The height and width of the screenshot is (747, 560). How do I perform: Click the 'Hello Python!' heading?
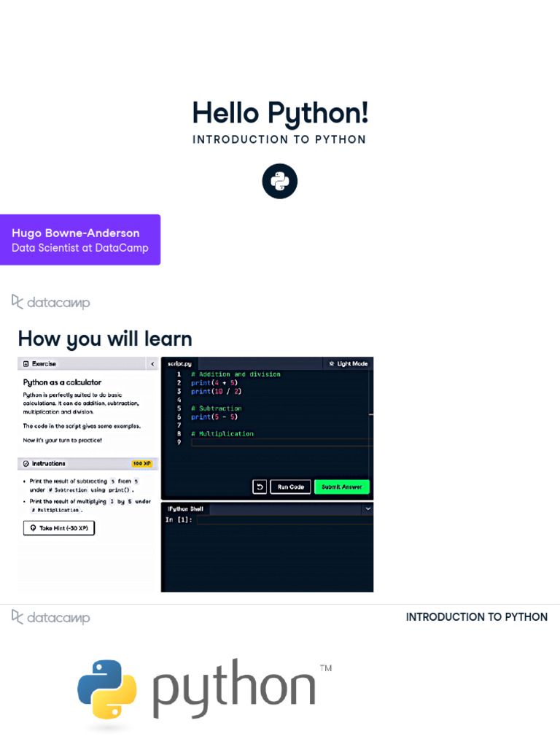[280, 113]
